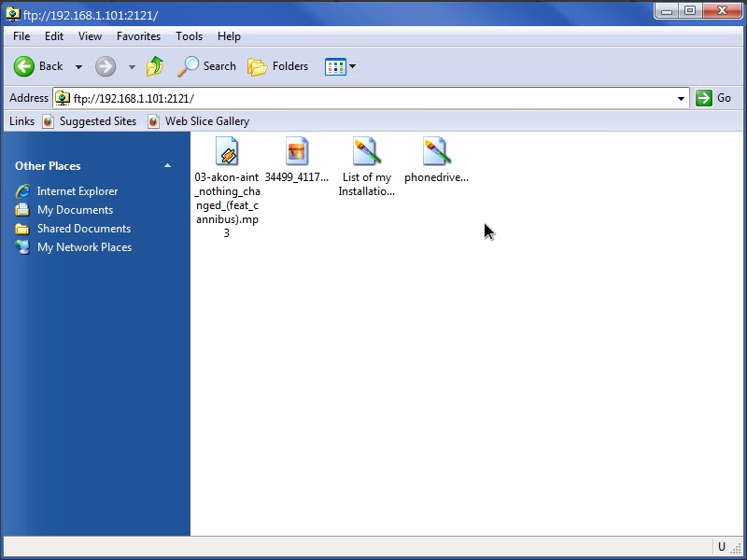The width and height of the screenshot is (747, 560).
Task: Click the My Network Places icon
Action: 22,247
